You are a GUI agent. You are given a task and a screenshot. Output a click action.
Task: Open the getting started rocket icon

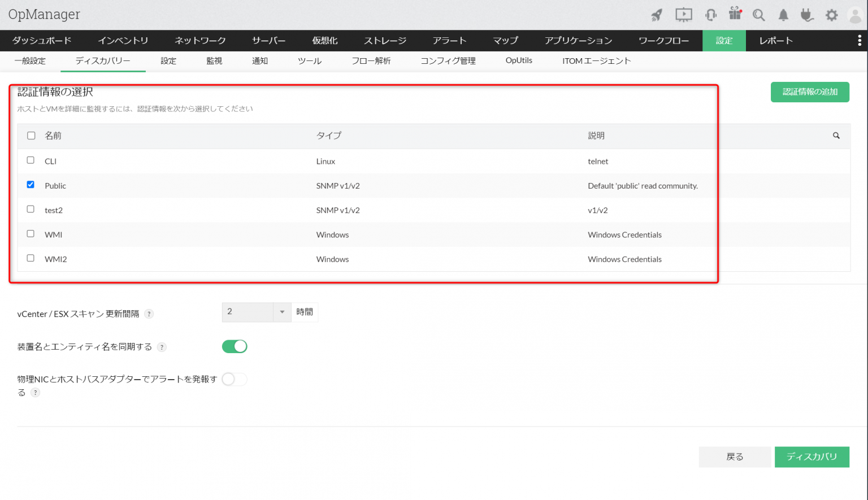coord(657,15)
